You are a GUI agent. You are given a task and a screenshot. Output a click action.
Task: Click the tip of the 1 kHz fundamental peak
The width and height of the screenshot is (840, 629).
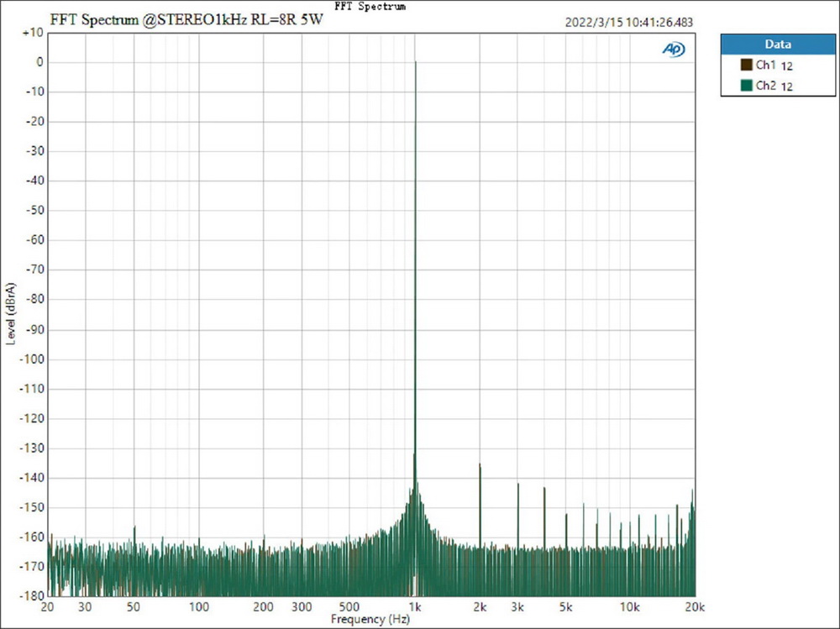[x=415, y=62]
